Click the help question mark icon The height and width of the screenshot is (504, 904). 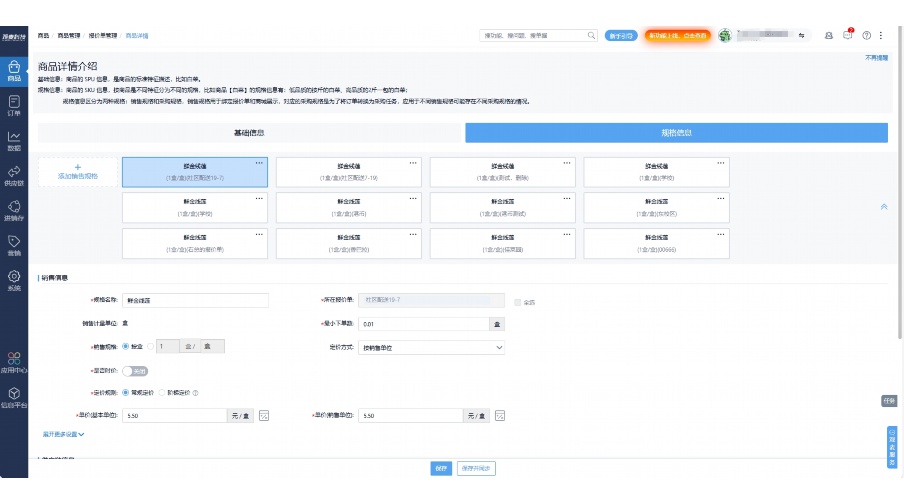(x=866, y=35)
